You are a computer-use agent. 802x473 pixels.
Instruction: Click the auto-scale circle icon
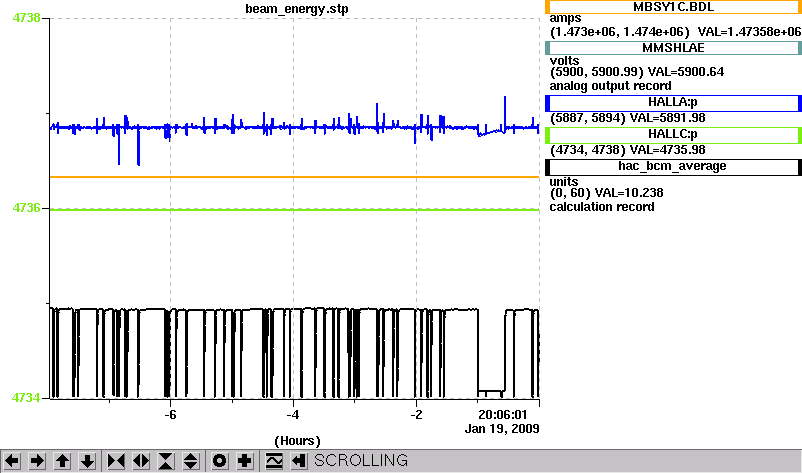click(219, 461)
